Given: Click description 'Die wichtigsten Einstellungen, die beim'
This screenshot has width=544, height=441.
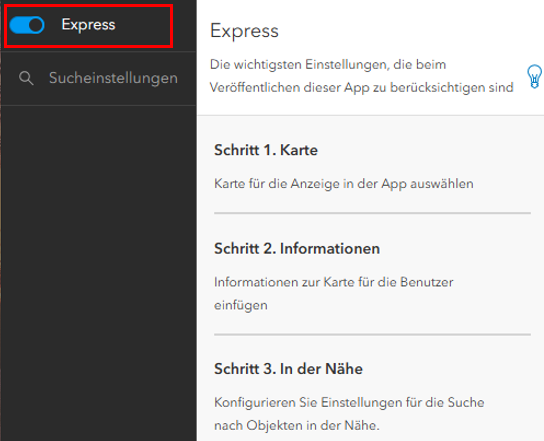Looking at the screenshot, I should [x=328, y=65].
